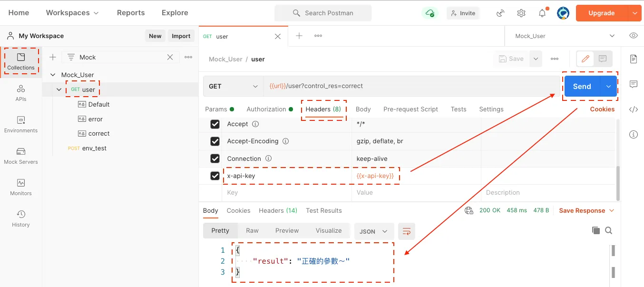Collapse the user request examples
Image resolution: width=644 pixels, height=287 pixels.
(59, 89)
